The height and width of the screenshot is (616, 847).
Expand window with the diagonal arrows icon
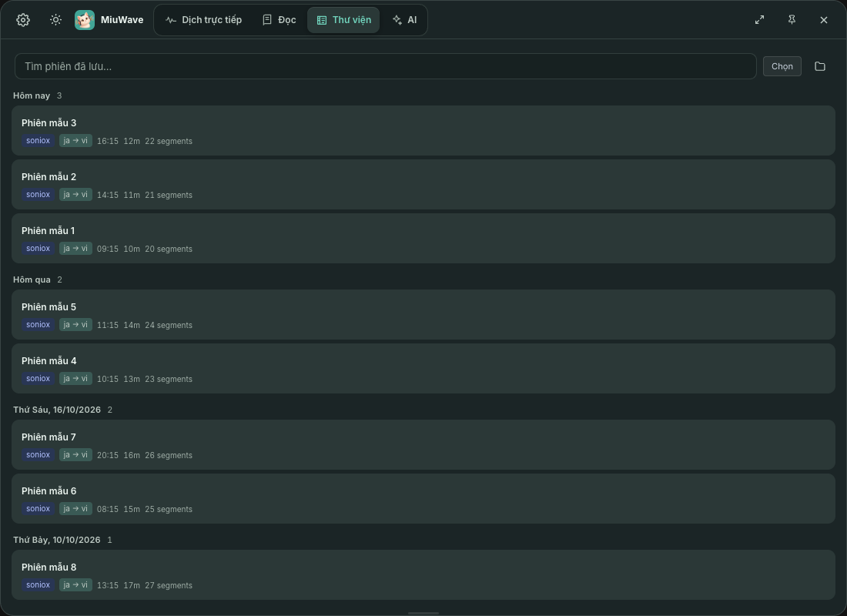[759, 20]
